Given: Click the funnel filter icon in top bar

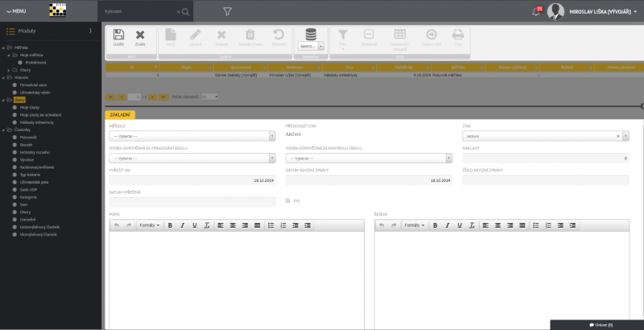Looking at the screenshot, I should [228, 12].
